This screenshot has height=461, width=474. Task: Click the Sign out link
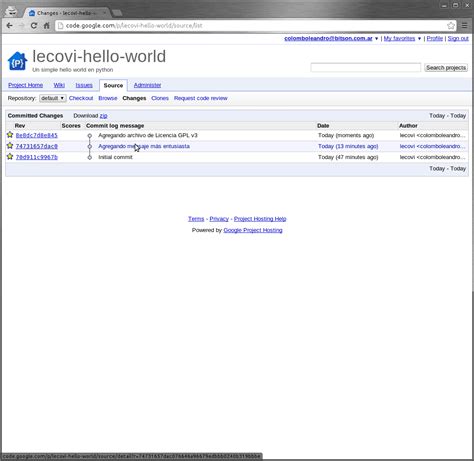pos(458,39)
